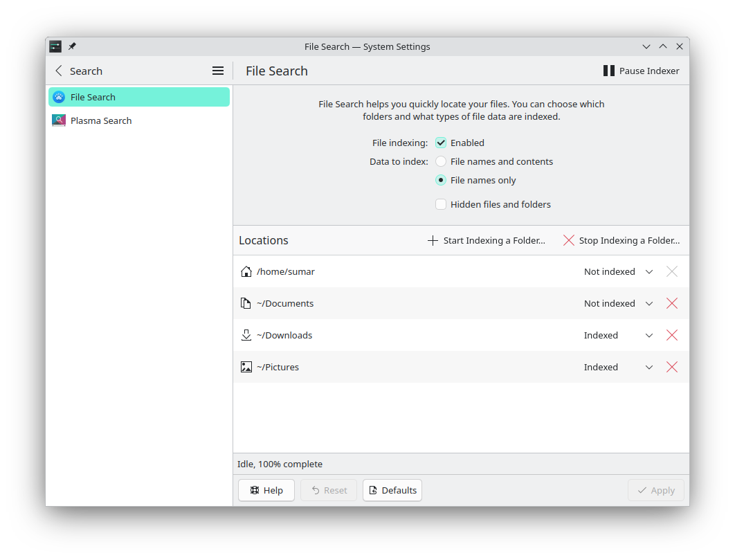735x560 pixels.
Task: Click the back arrow beside Search
Action: tap(59, 71)
